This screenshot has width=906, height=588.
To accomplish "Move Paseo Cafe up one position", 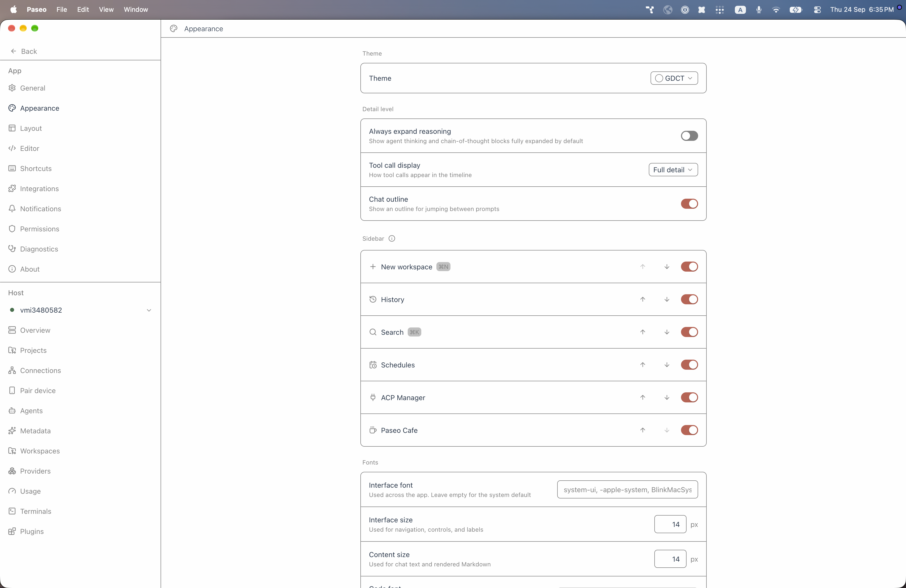I will (643, 430).
